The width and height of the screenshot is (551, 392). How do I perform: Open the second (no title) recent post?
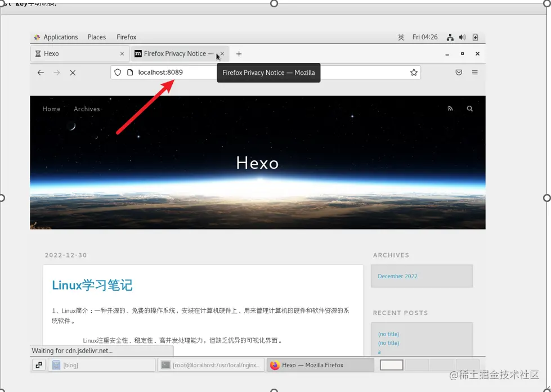click(x=389, y=343)
